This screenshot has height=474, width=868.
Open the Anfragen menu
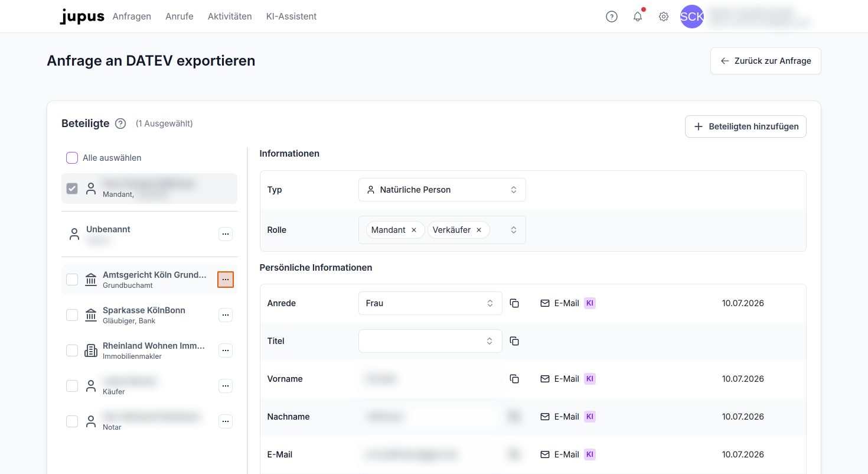(132, 17)
